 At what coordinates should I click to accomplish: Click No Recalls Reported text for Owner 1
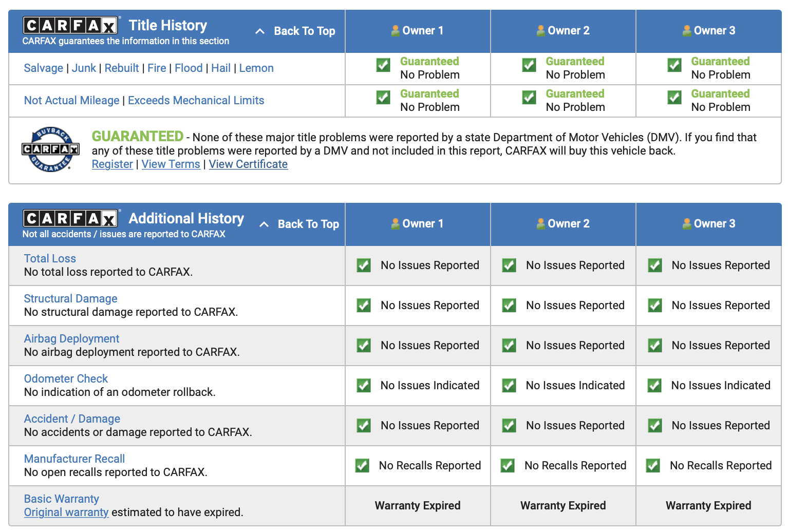pyautogui.click(x=430, y=465)
